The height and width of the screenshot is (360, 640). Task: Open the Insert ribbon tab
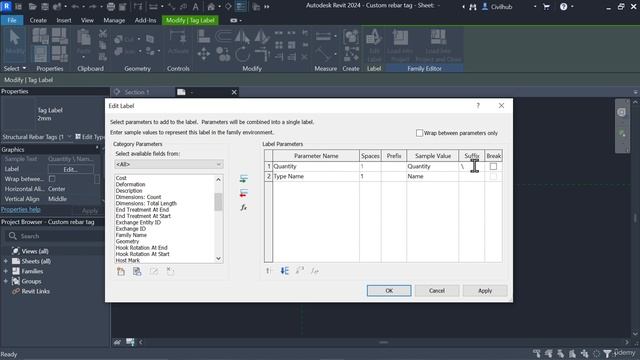[x=64, y=20]
